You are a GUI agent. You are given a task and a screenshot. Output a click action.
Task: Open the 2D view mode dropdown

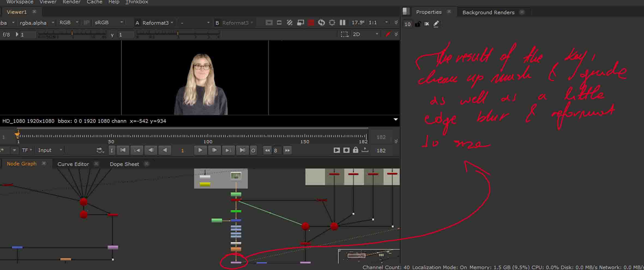coord(365,34)
